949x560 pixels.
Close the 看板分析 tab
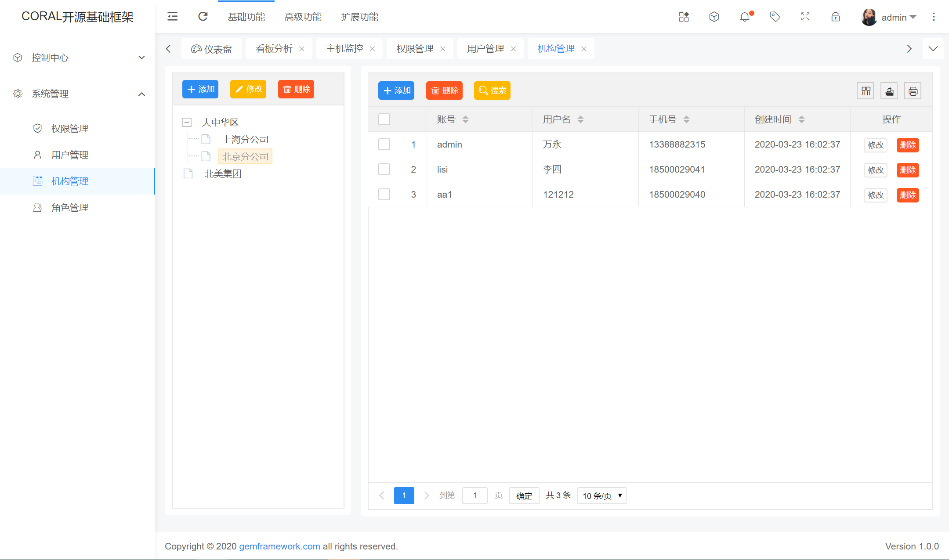point(302,49)
